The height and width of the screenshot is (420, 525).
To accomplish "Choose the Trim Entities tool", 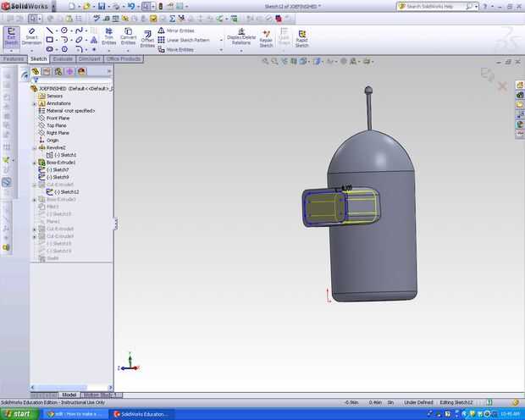I will point(108,37).
